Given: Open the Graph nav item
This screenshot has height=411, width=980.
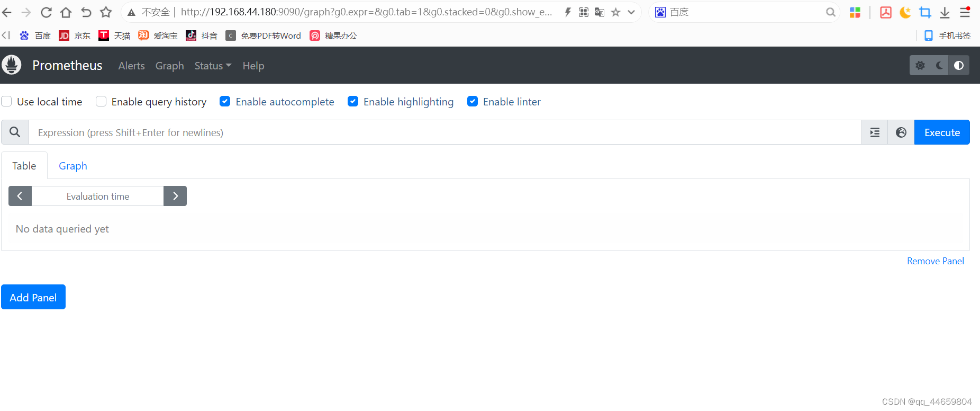Looking at the screenshot, I should (169, 66).
